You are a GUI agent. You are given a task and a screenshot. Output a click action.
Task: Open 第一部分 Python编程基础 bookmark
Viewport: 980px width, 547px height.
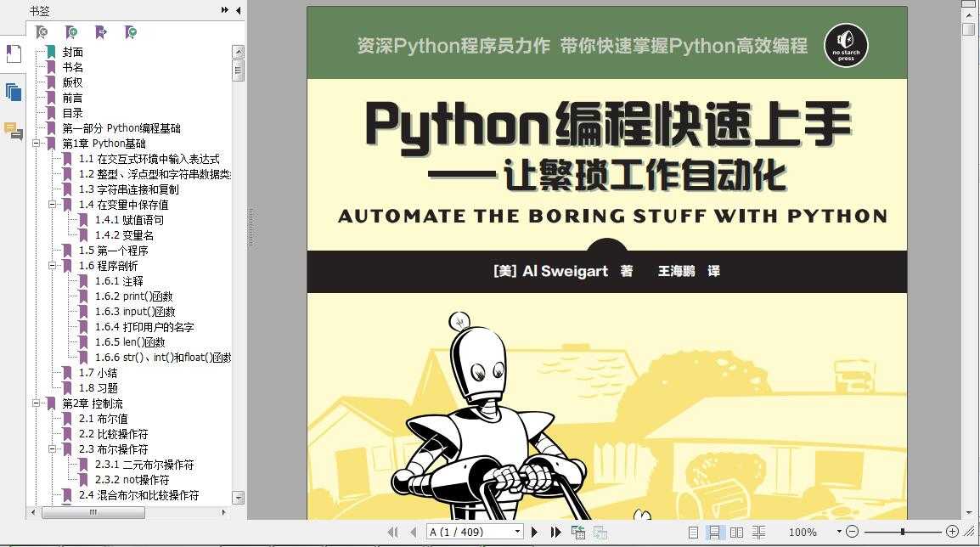121,128
